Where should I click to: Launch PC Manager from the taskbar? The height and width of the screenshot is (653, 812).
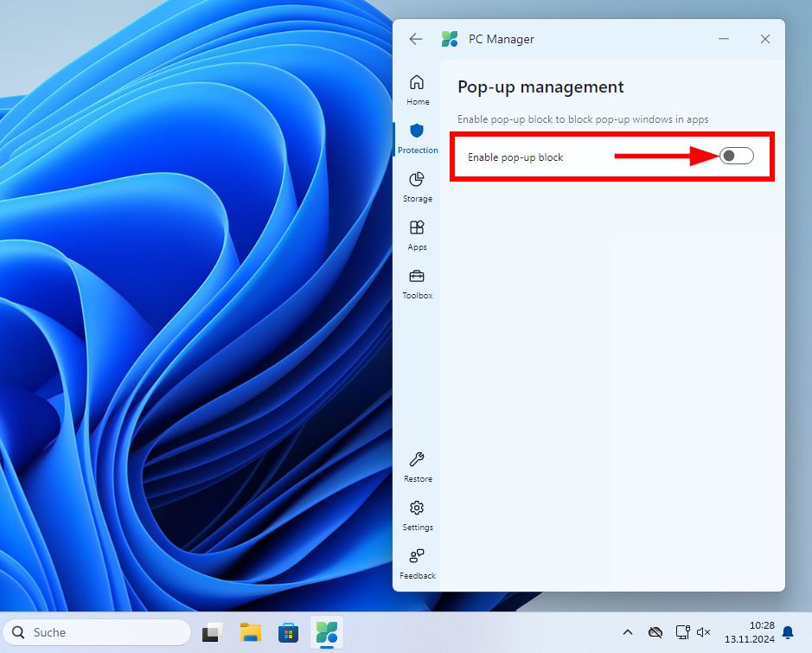pos(327,632)
